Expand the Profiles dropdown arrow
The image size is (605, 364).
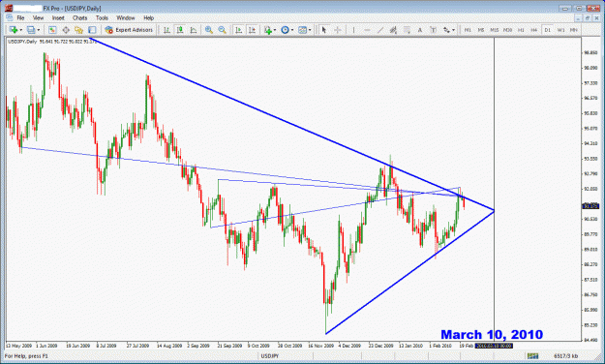click(x=38, y=30)
